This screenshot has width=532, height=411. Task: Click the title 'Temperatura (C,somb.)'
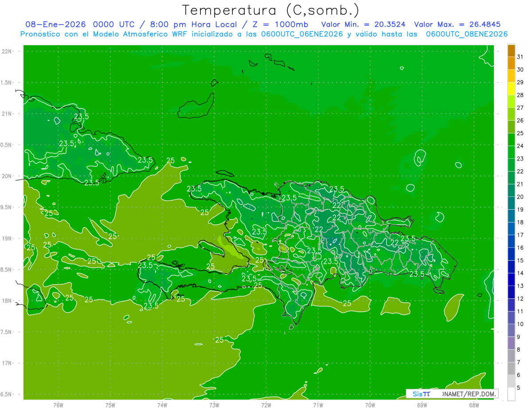(271, 10)
